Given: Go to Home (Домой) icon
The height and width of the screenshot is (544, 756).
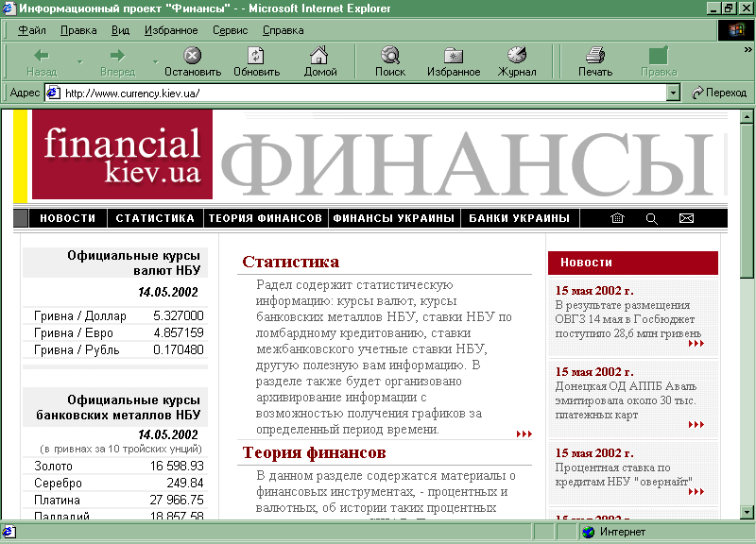Looking at the screenshot, I should [x=320, y=56].
